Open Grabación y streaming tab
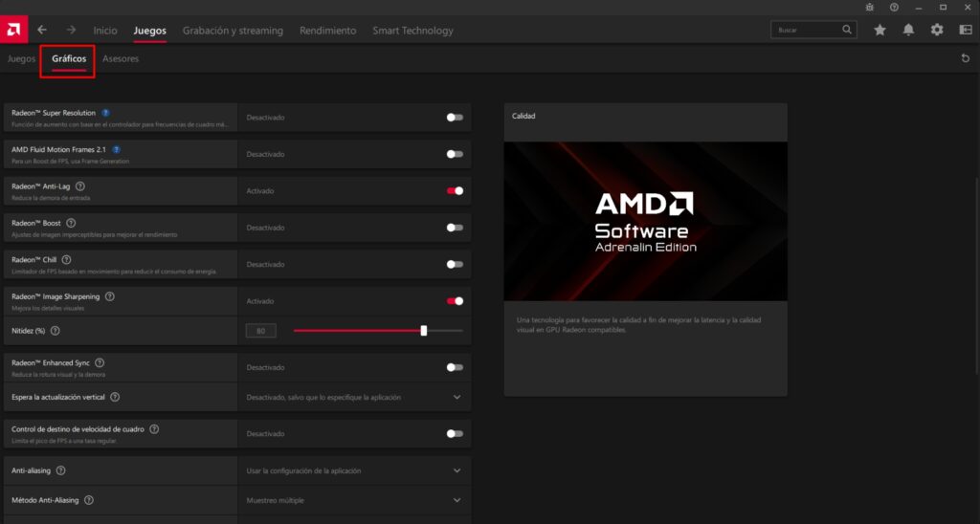Image resolution: width=980 pixels, height=524 pixels. pos(233,30)
